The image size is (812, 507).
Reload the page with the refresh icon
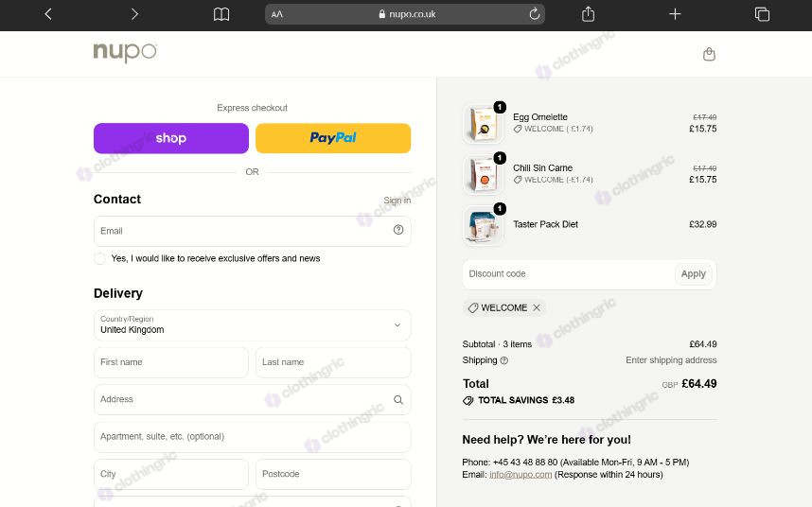coord(535,14)
